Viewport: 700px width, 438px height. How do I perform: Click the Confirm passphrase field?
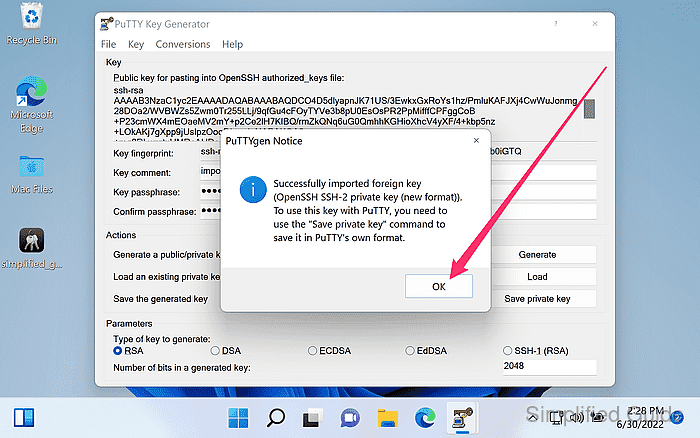pos(398,212)
